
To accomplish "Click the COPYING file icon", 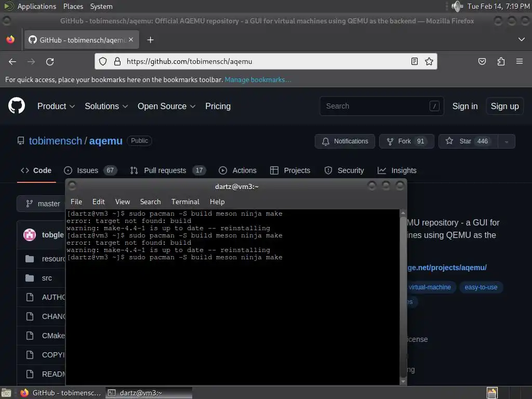I will pyautogui.click(x=30, y=355).
